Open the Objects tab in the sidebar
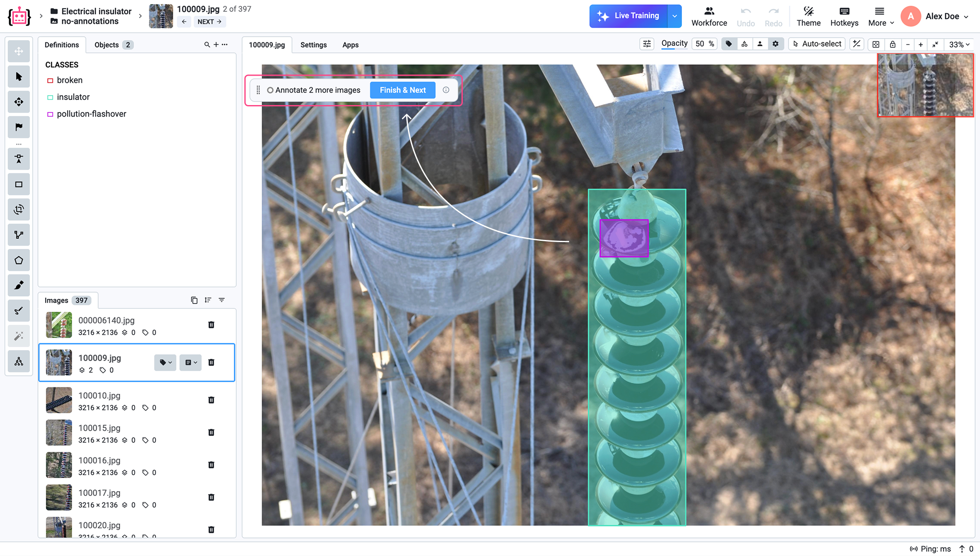Screen dimensions: 980x556 [x=107, y=45]
